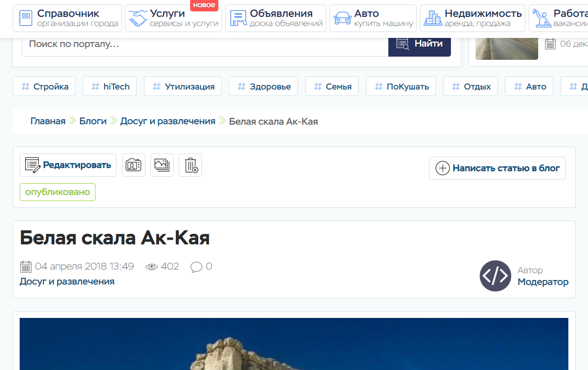Open Недвижимость real estate section

click(x=472, y=18)
